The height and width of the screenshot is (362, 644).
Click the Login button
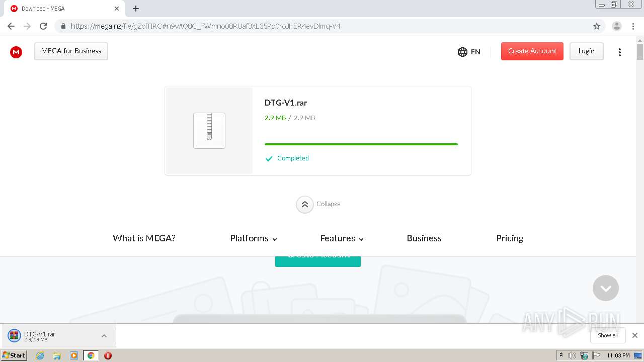pyautogui.click(x=586, y=51)
